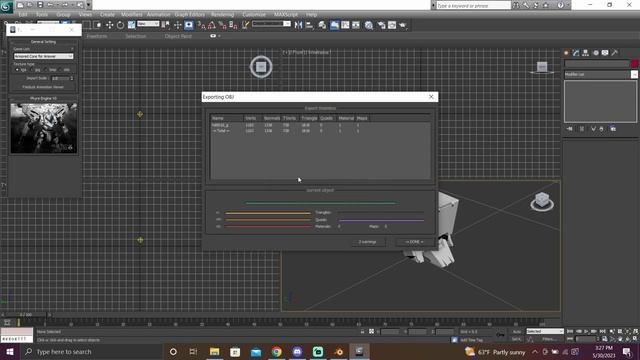Open the MAXScript menu

(286, 15)
